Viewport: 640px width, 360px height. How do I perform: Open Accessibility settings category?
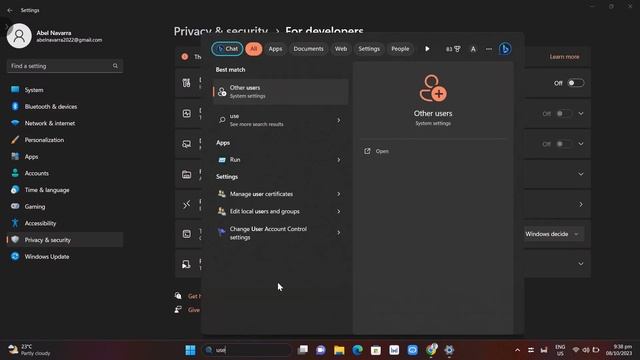(65, 223)
